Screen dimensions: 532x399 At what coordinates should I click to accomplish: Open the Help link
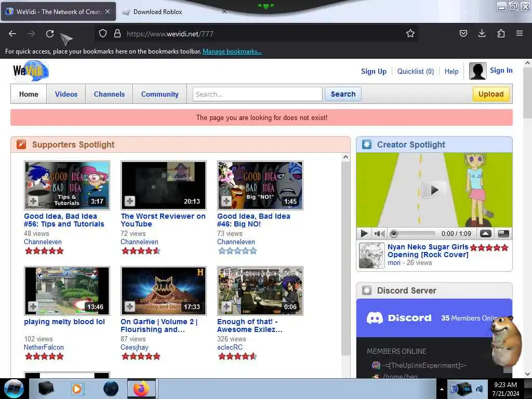coord(451,71)
